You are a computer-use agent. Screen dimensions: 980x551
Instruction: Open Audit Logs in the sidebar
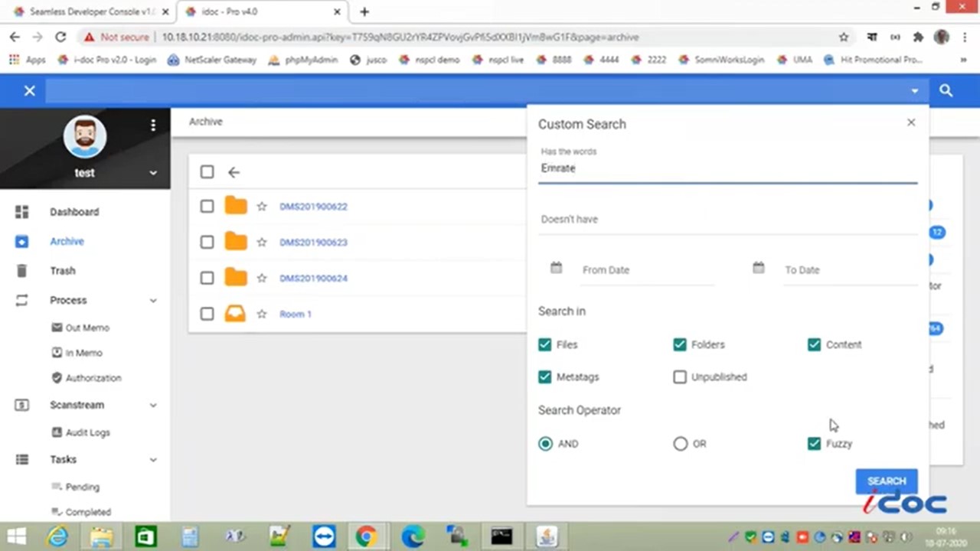[x=87, y=432]
